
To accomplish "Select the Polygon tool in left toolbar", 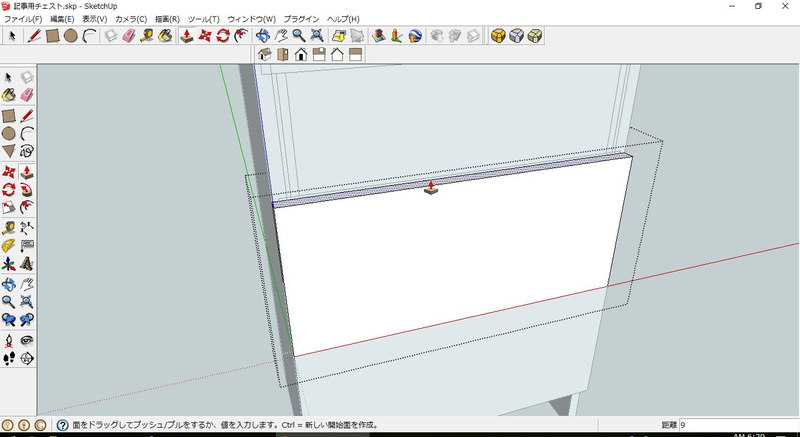I will (9, 151).
